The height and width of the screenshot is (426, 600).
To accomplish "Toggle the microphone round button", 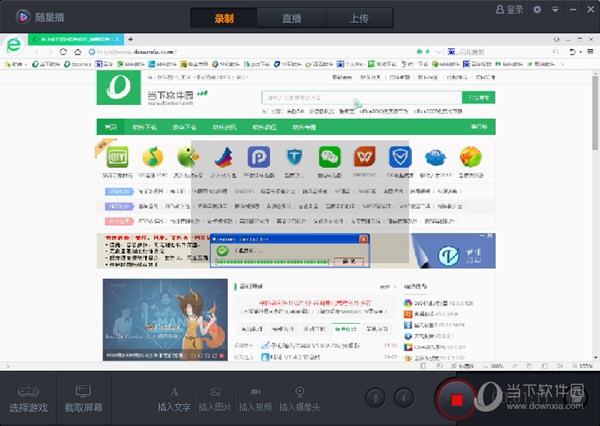I will (x=375, y=398).
